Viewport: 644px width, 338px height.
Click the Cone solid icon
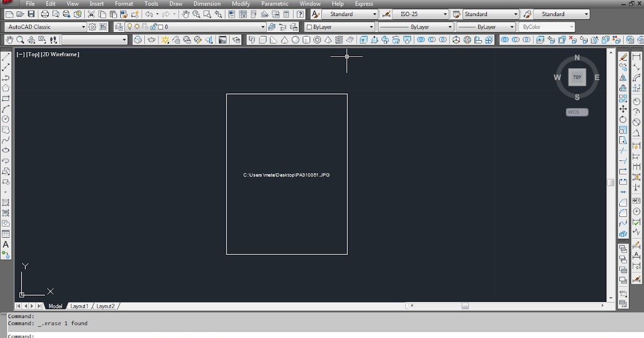point(284,40)
